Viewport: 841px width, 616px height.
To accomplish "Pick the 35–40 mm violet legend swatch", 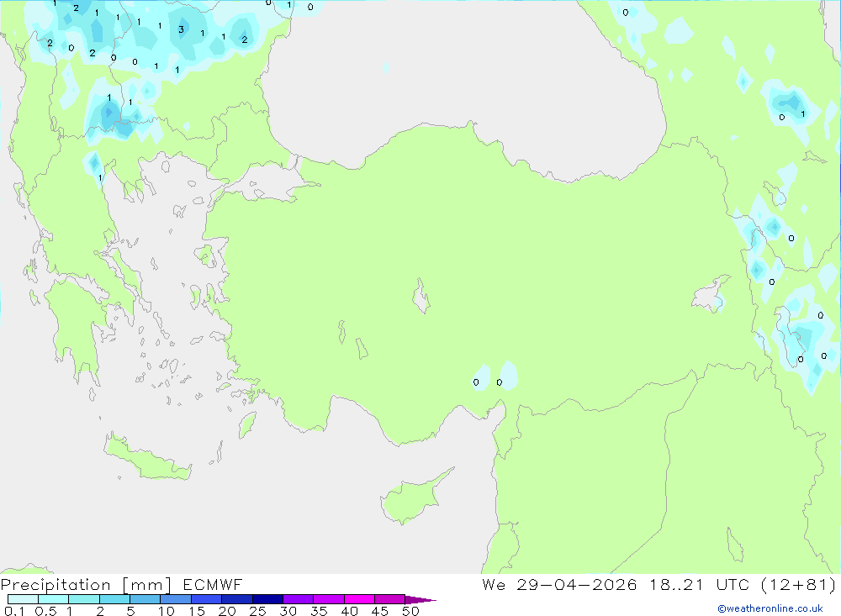I will click(x=329, y=599).
